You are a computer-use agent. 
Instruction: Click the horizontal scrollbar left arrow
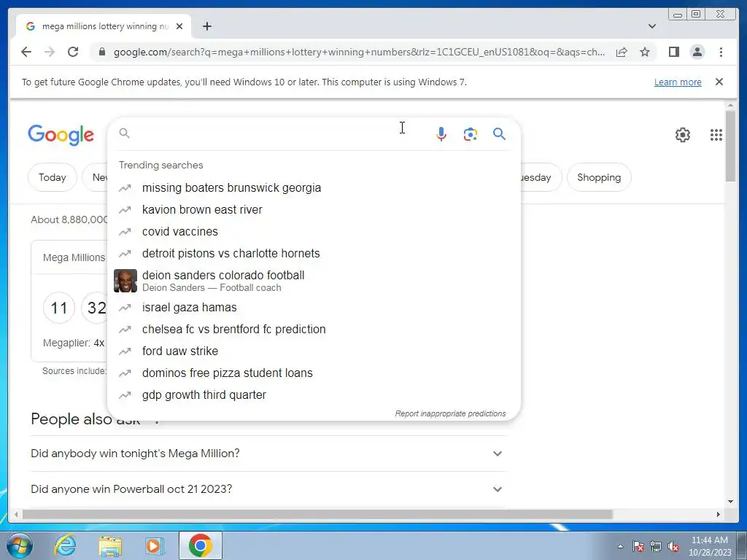click(16, 514)
